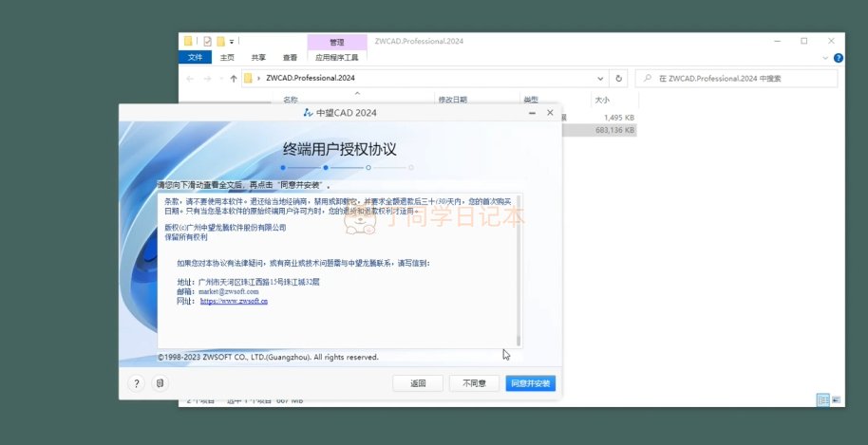Click the Explorer back arrow
Image resolution: width=868 pixels, height=445 pixels.
click(x=190, y=79)
